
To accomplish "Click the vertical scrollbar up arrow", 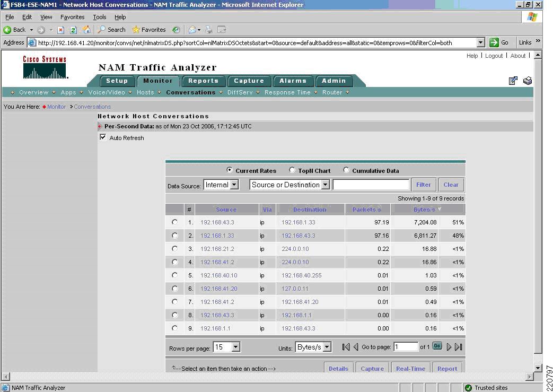I will (538, 55).
